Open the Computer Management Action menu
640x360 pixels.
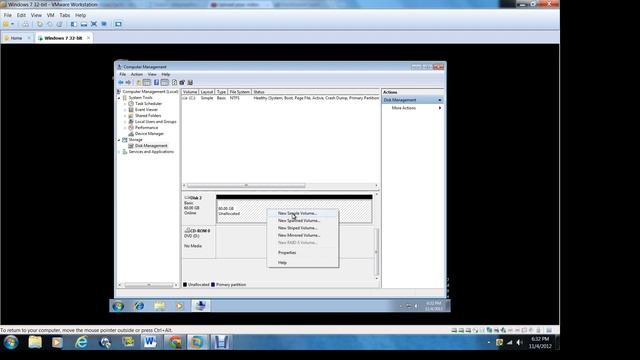137,74
